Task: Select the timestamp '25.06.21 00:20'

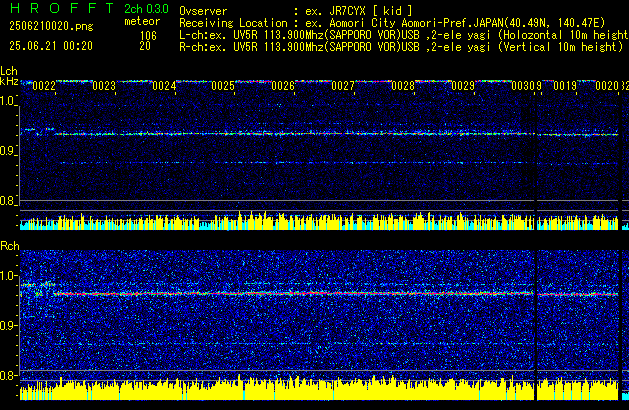Action: click(51, 46)
